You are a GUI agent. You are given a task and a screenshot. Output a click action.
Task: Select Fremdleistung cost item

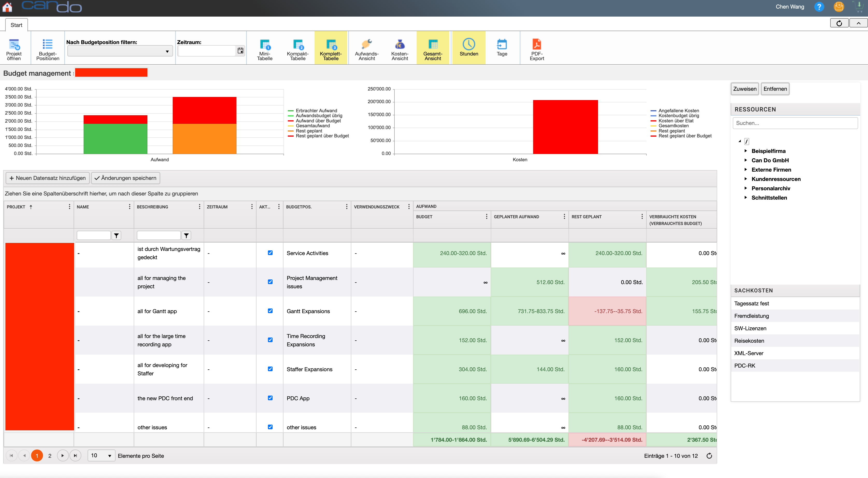tap(795, 316)
